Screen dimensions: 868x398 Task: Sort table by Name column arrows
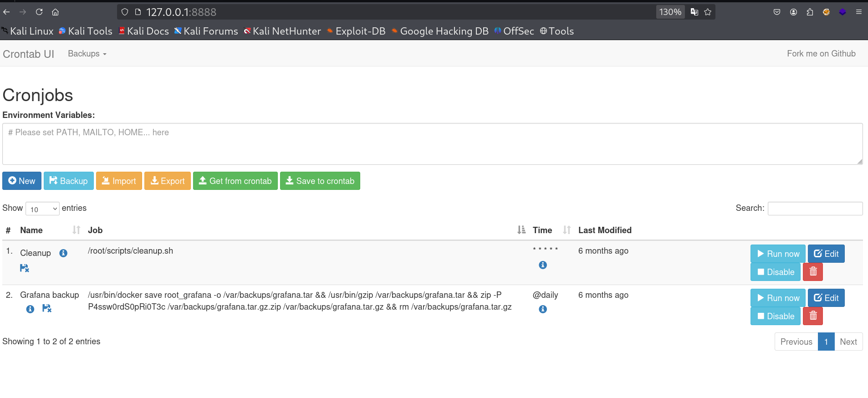(x=77, y=230)
